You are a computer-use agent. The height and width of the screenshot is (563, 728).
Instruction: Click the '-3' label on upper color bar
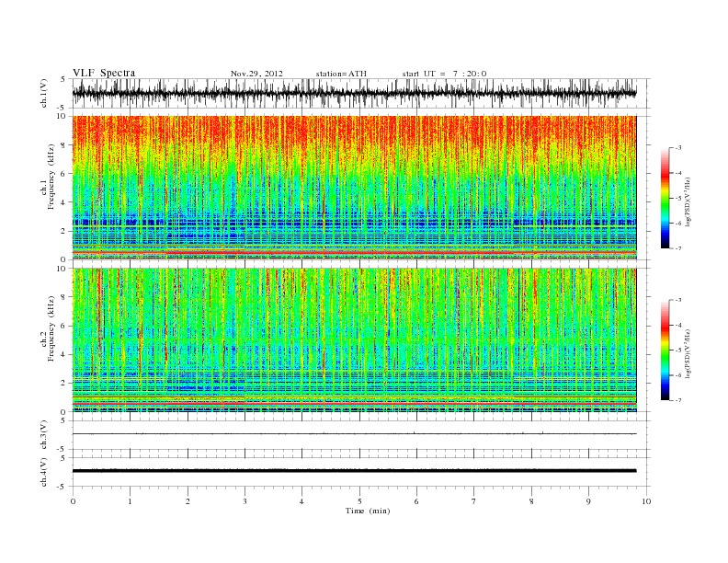click(678, 148)
